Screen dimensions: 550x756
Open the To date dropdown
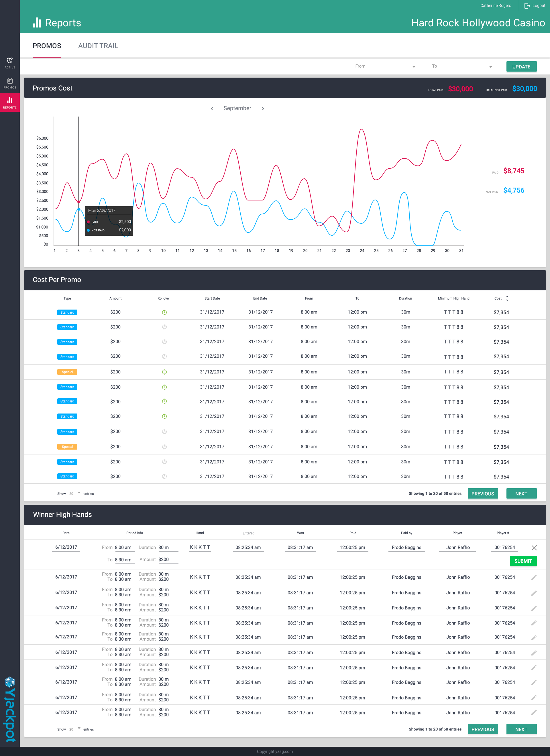point(462,66)
